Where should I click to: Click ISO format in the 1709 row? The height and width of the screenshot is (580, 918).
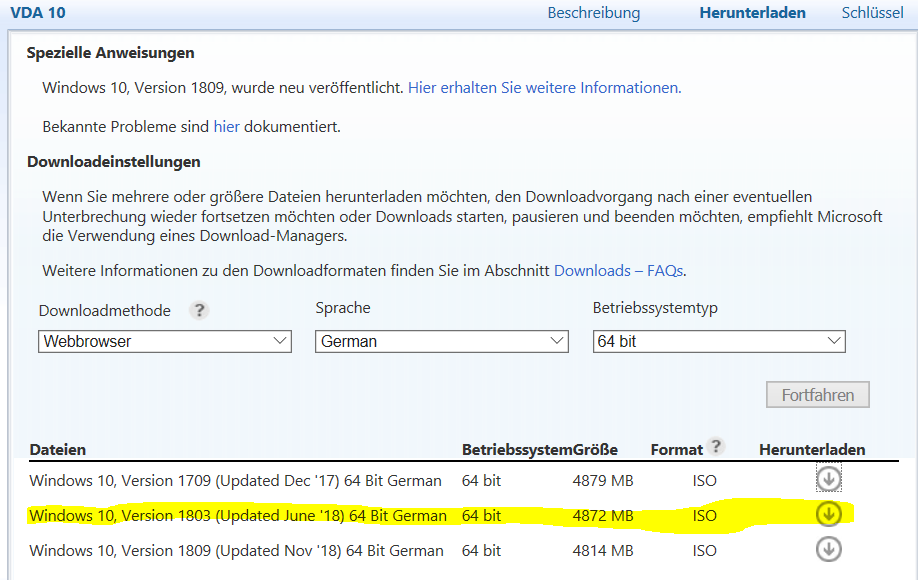(x=704, y=481)
